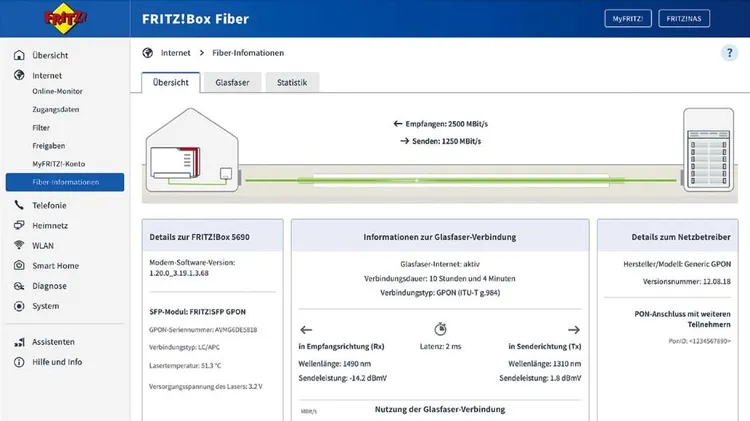Click the Tx right arrow icon
The width and height of the screenshot is (750, 421).
574,330
